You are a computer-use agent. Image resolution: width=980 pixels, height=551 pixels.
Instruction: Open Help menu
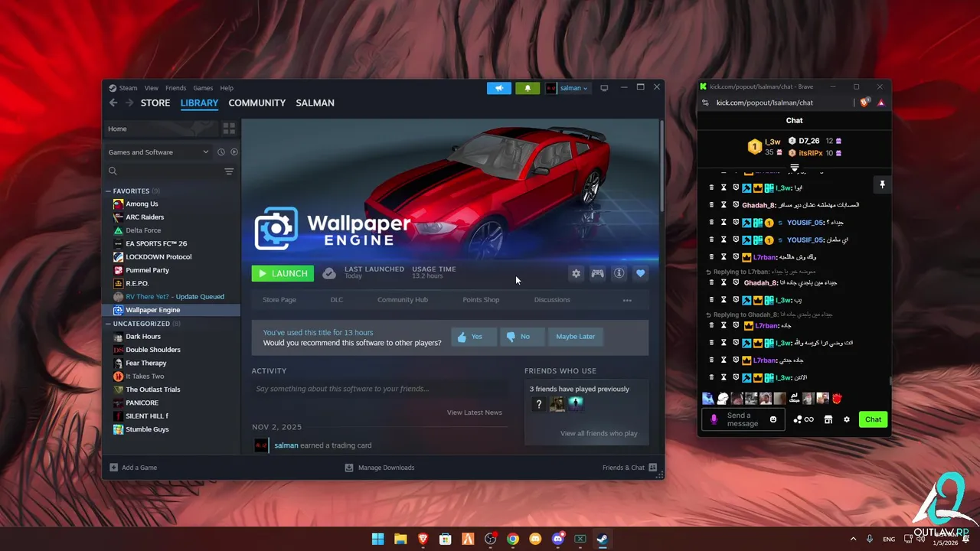(x=227, y=88)
